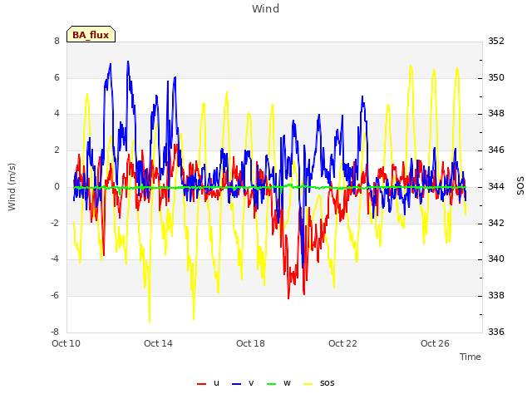Click legend label 'sos' at bottom

coord(327,383)
